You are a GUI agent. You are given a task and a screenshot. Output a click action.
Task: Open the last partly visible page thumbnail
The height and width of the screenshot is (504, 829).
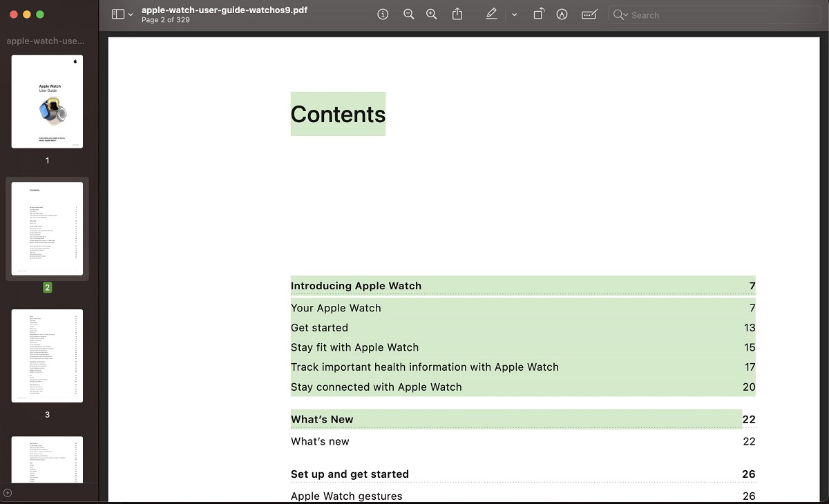(47, 459)
